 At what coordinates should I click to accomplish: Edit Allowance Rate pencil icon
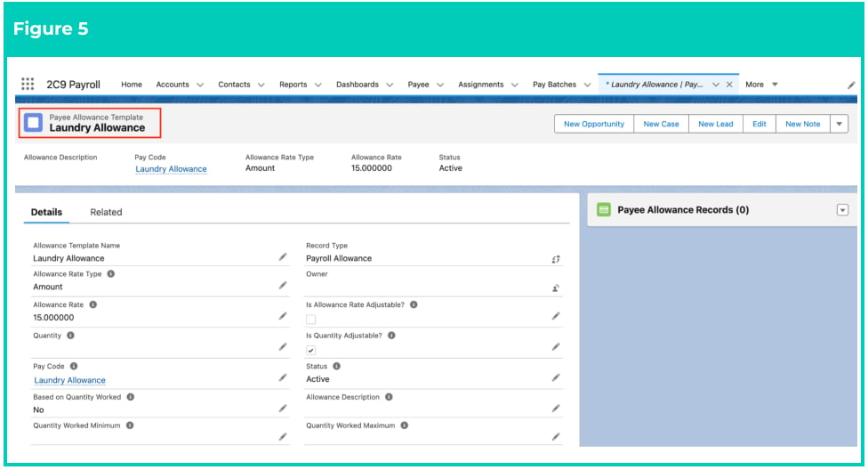tap(283, 316)
